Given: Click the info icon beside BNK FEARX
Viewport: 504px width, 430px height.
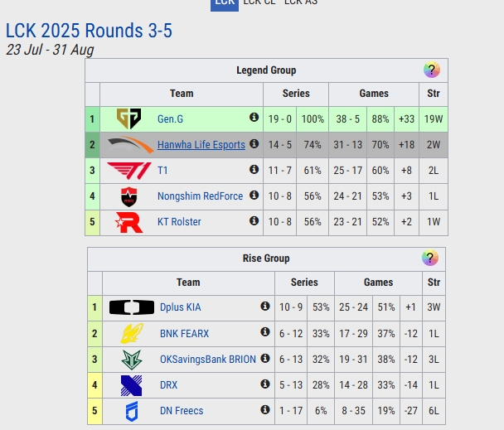Looking at the screenshot, I should (265, 331).
